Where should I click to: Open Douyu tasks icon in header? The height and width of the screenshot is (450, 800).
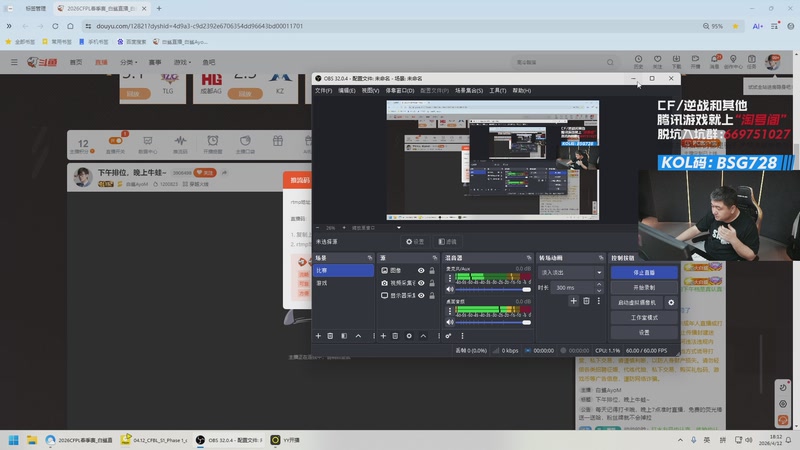pos(752,61)
